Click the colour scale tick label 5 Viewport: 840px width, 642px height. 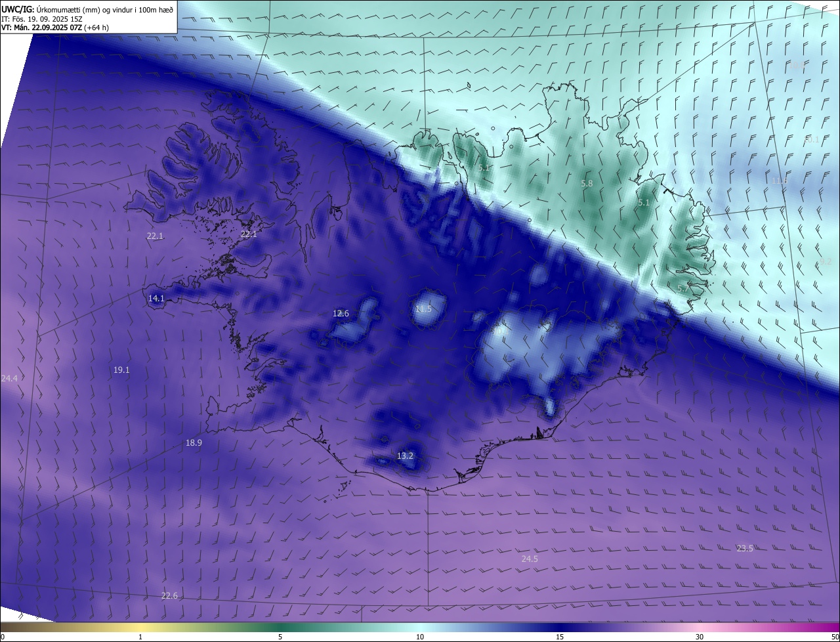280,637
